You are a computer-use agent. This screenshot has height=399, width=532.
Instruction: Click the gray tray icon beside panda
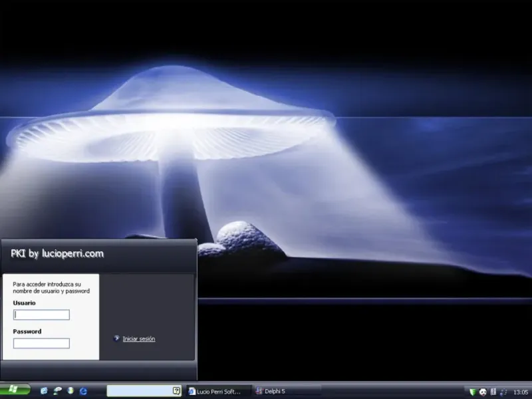coord(493,392)
